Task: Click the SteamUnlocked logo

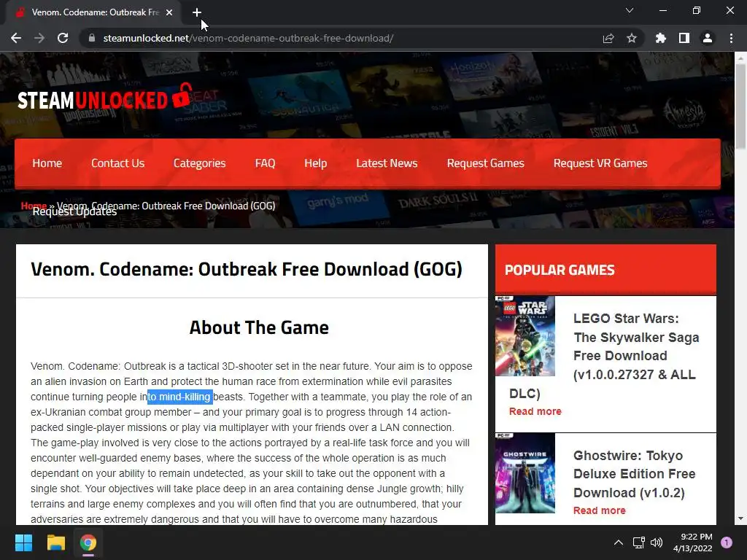Action: tap(105, 97)
